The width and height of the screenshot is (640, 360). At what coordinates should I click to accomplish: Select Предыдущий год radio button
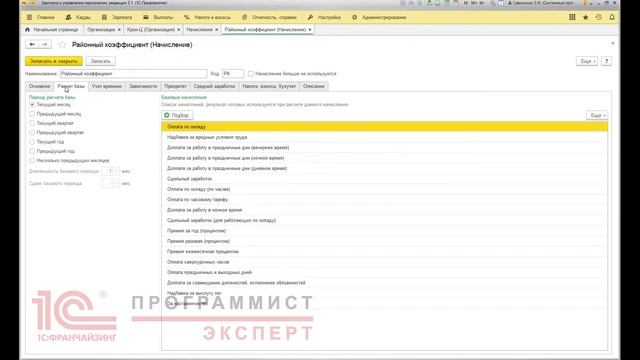[x=32, y=151]
